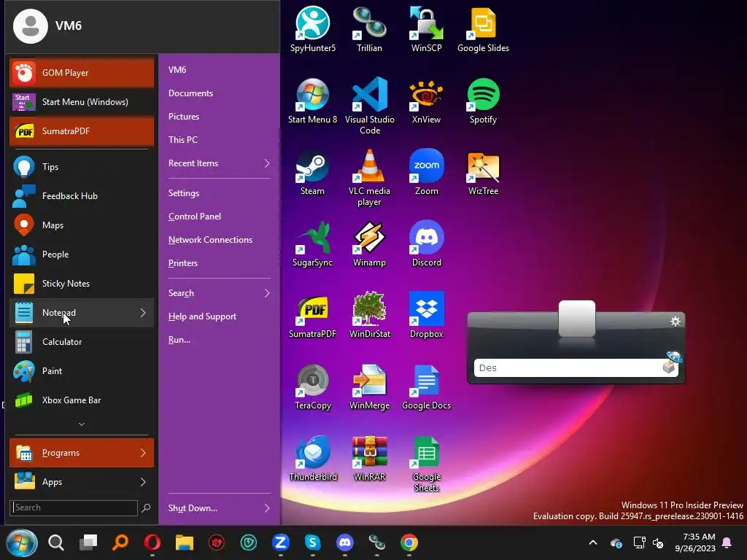The image size is (747, 560).
Task: Open SpyHunter5 desktop shortcut
Action: click(312, 29)
